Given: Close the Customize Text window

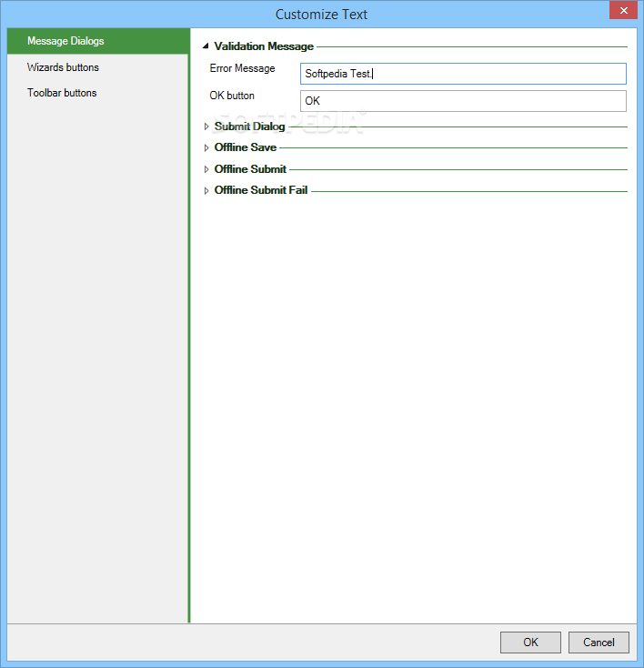Looking at the screenshot, I should [x=623, y=10].
